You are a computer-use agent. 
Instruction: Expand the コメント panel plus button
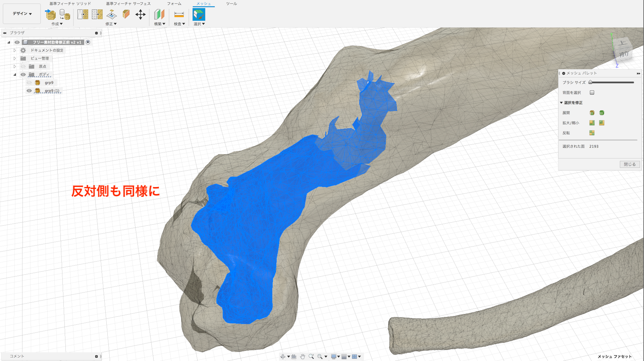tap(96, 356)
